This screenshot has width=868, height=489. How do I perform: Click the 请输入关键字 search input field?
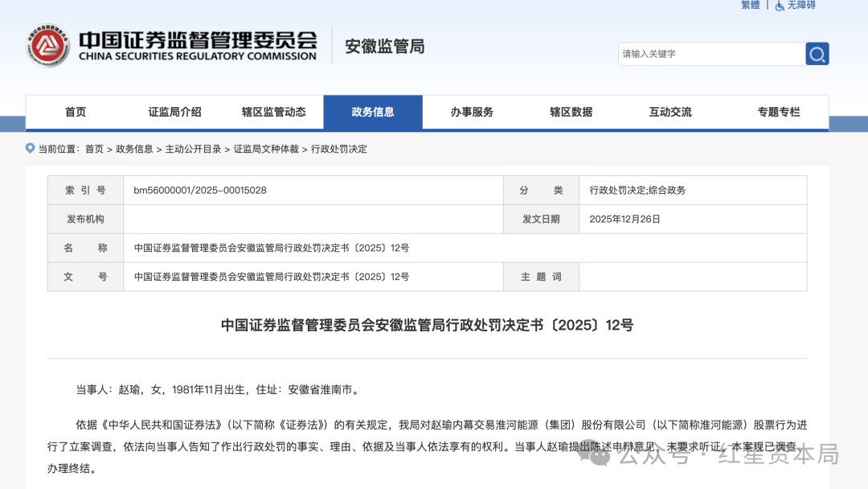pos(707,54)
